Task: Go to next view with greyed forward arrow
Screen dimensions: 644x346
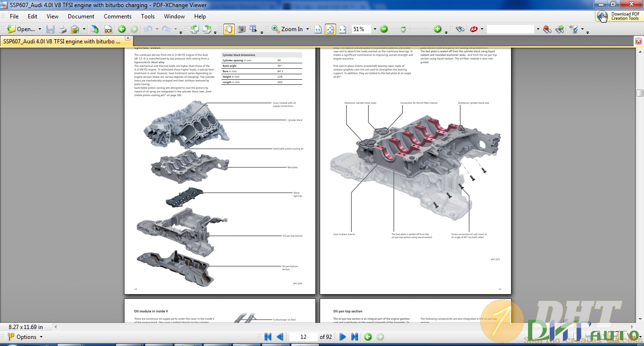Action: pos(134,29)
